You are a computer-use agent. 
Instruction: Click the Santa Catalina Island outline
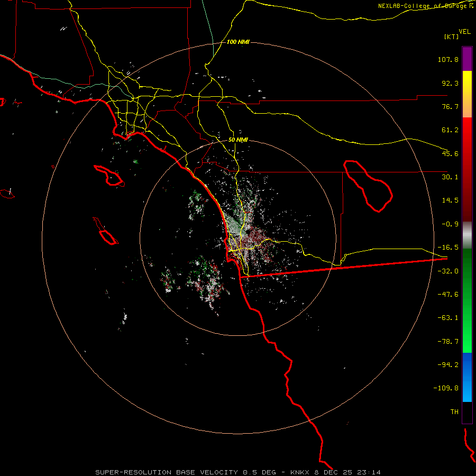(x=109, y=176)
